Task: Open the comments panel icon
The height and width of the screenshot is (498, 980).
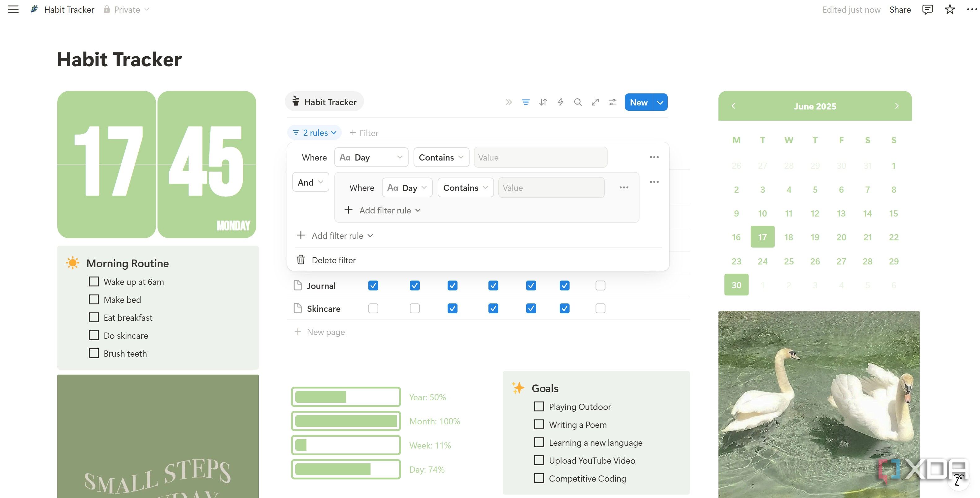Action: coord(927,10)
